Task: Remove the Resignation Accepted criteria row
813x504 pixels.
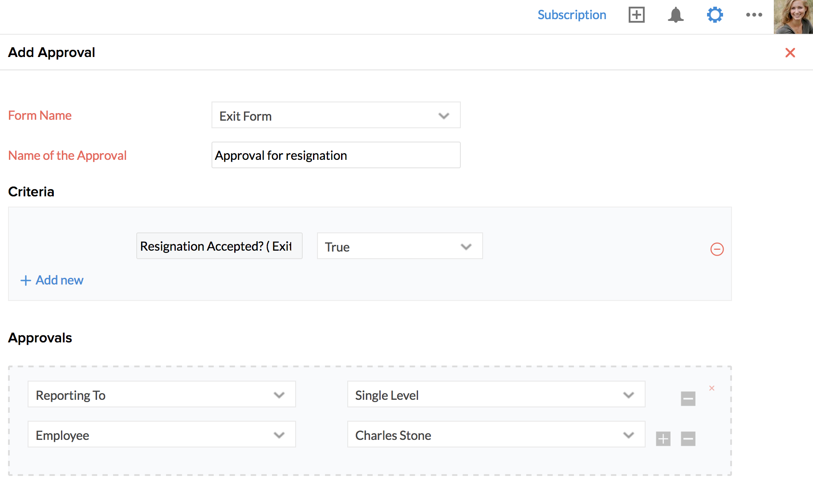Action: point(717,249)
